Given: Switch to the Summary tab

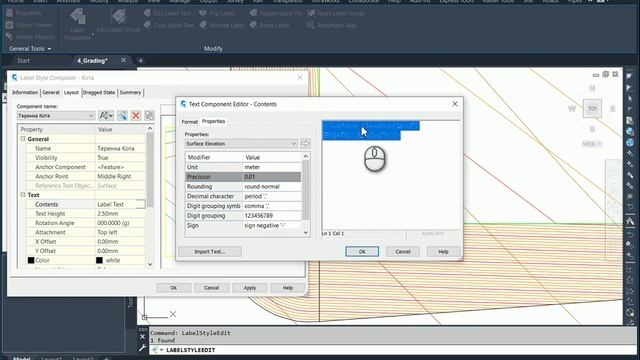Looking at the screenshot, I should 131,93.
